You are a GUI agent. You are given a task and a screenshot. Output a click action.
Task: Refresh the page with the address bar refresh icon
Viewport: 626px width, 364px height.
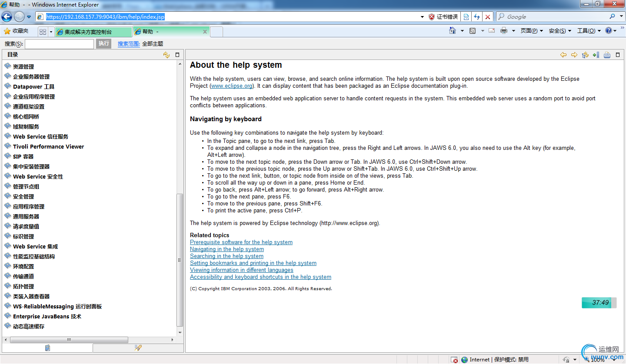pyautogui.click(x=477, y=17)
